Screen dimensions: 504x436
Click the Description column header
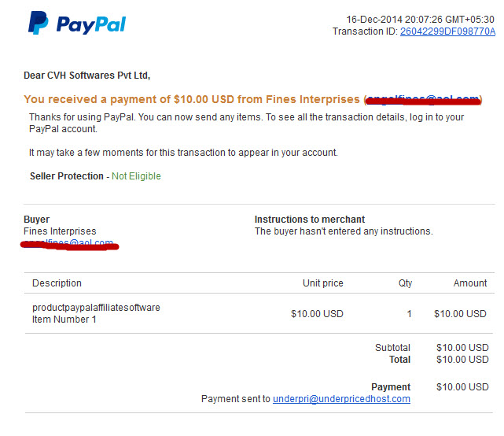pos(57,283)
